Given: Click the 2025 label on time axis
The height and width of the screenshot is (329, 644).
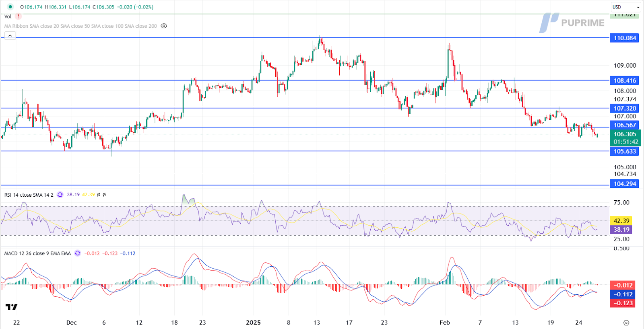Looking at the screenshot, I should click(x=253, y=323).
